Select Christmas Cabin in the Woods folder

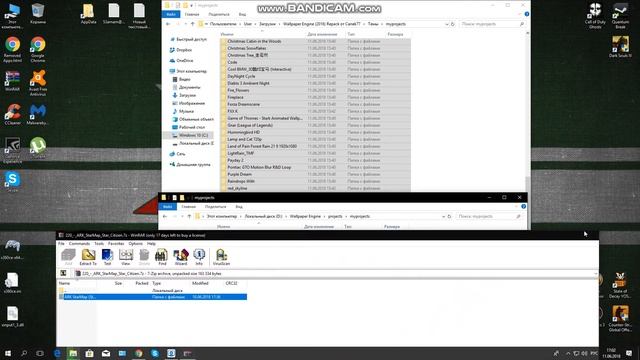pyautogui.click(x=254, y=41)
